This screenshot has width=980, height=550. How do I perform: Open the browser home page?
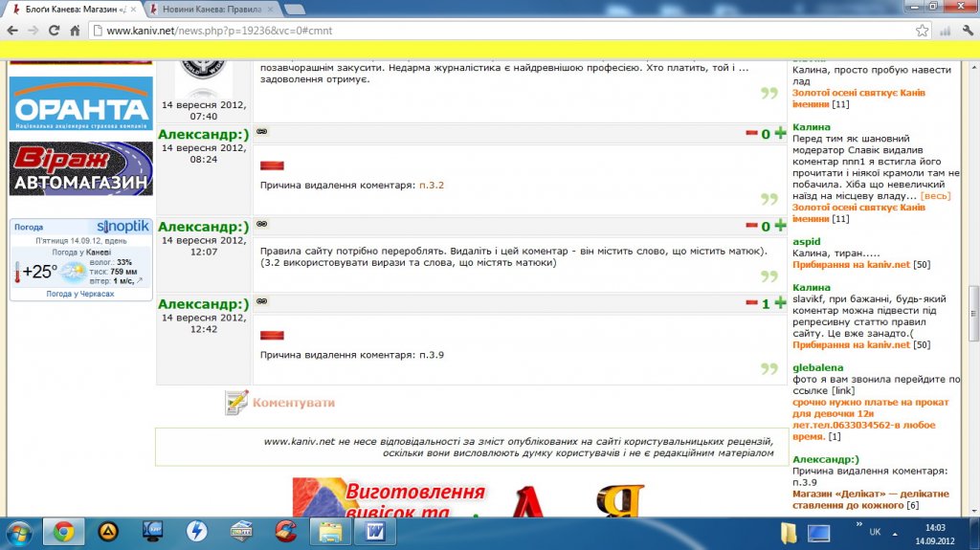[x=75, y=30]
